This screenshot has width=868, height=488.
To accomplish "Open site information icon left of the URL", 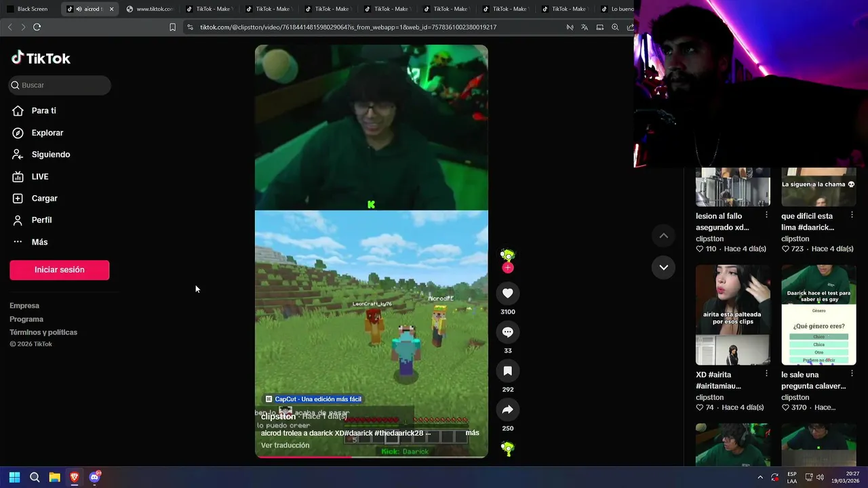I will (x=190, y=27).
